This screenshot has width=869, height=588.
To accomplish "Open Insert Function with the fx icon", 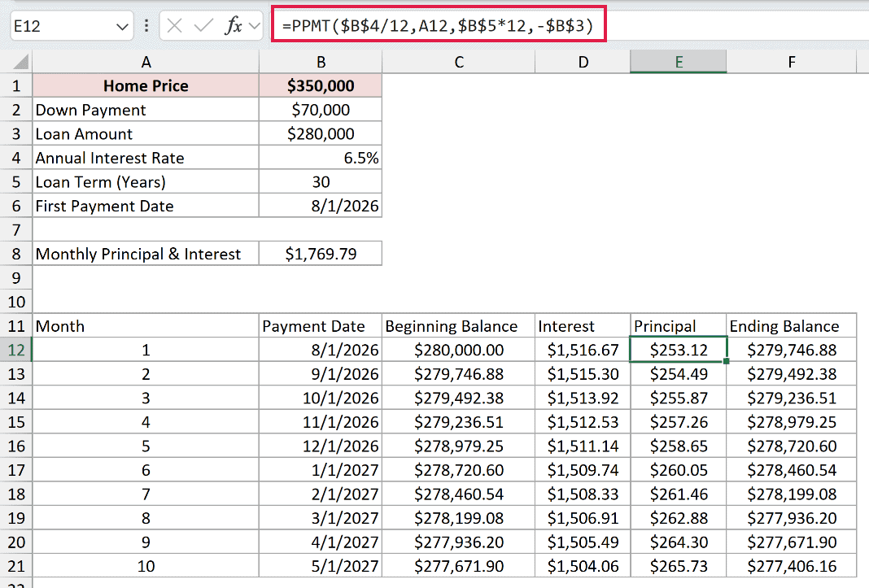I will click(234, 25).
